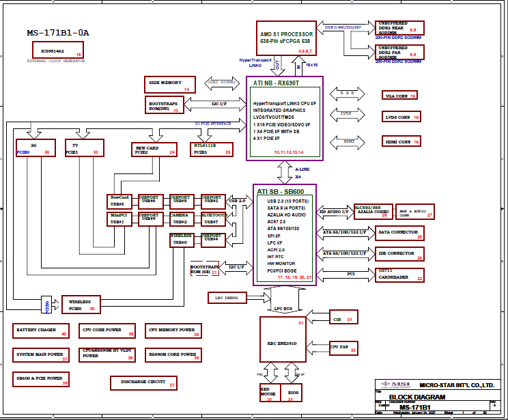This screenshot has height=420, width=508.
Task: Click the AMD S1 PROCESSOR block
Action: pyautogui.click(x=286, y=38)
